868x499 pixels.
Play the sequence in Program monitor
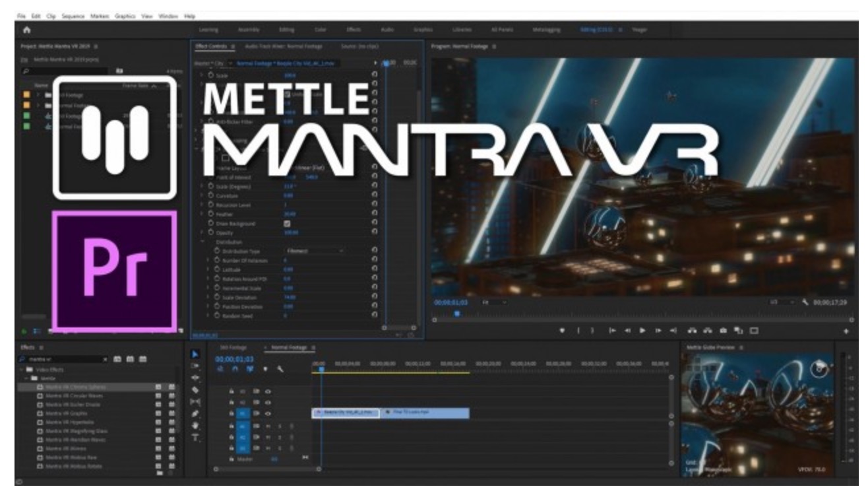(643, 330)
